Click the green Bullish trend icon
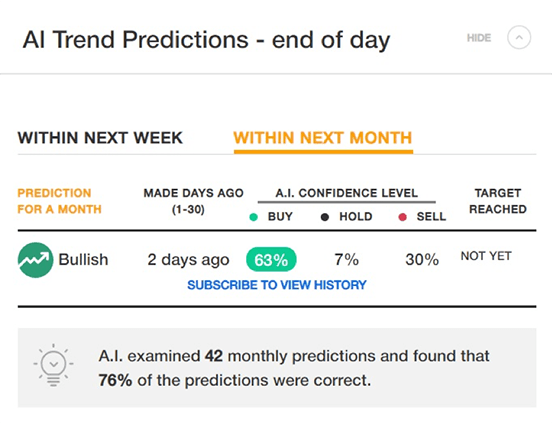This screenshot has height=424, width=552. pos(35,260)
